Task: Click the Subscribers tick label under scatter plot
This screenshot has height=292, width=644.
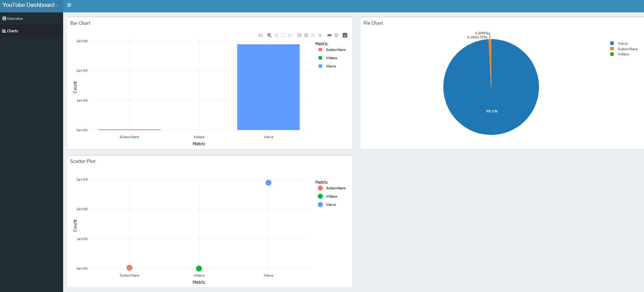Action: pos(129,276)
